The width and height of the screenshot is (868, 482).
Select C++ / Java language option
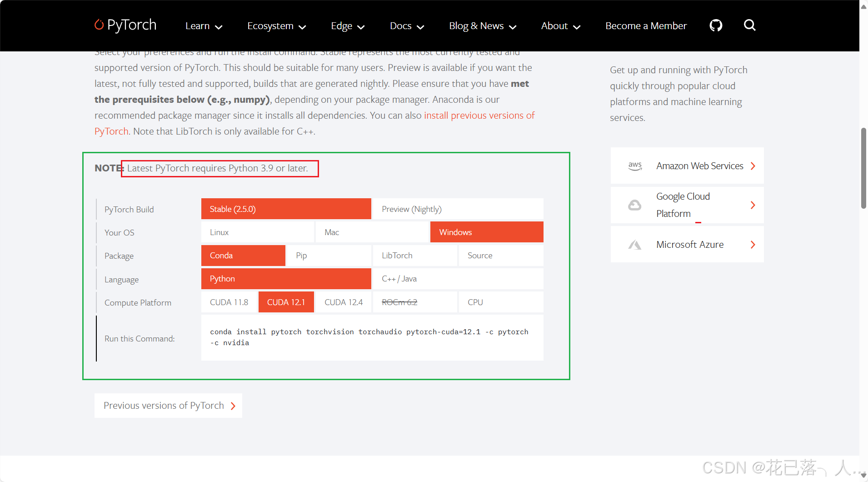pyautogui.click(x=458, y=279)
